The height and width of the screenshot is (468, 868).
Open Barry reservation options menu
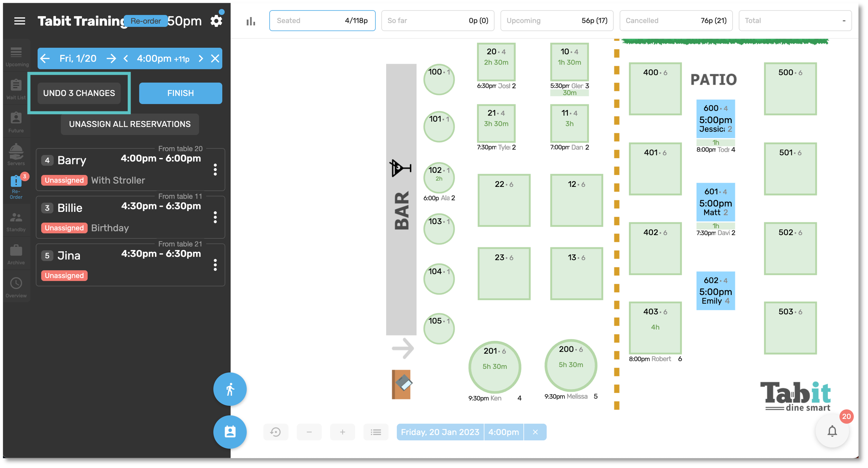(215, 170)
